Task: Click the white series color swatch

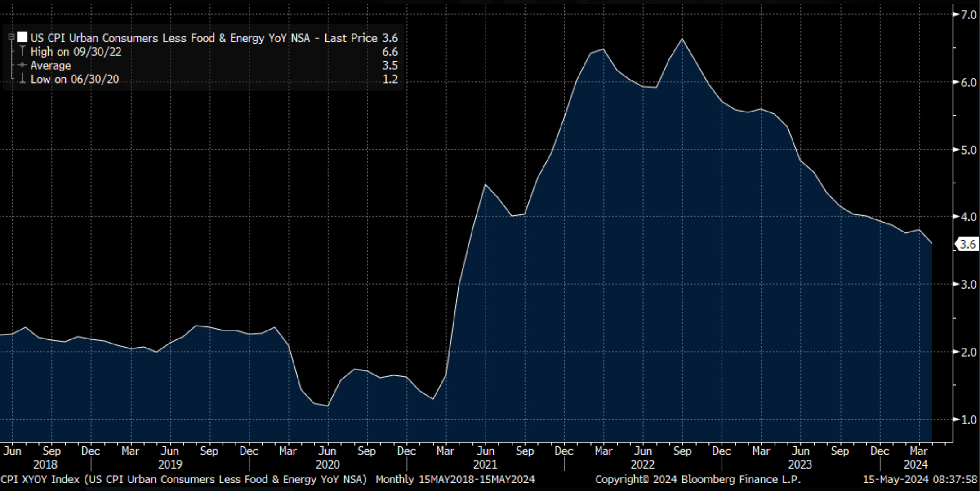Action: [x=22, y=38]
